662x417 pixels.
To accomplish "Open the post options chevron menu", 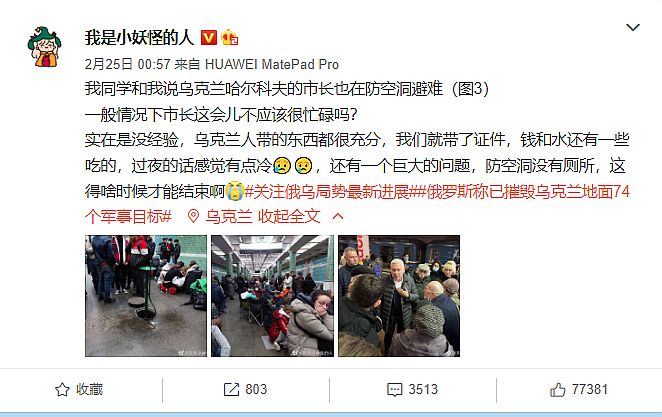I will point(632,28).
